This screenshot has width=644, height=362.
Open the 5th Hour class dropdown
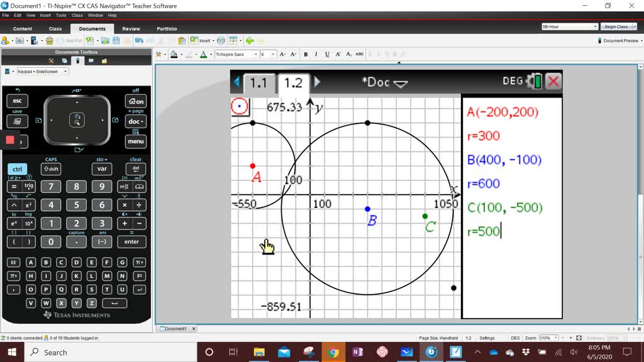(x=569, y=26)
